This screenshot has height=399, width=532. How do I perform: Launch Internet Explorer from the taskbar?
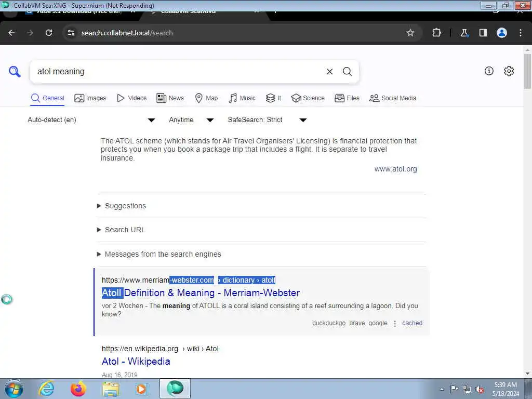(x=46, y=389)
